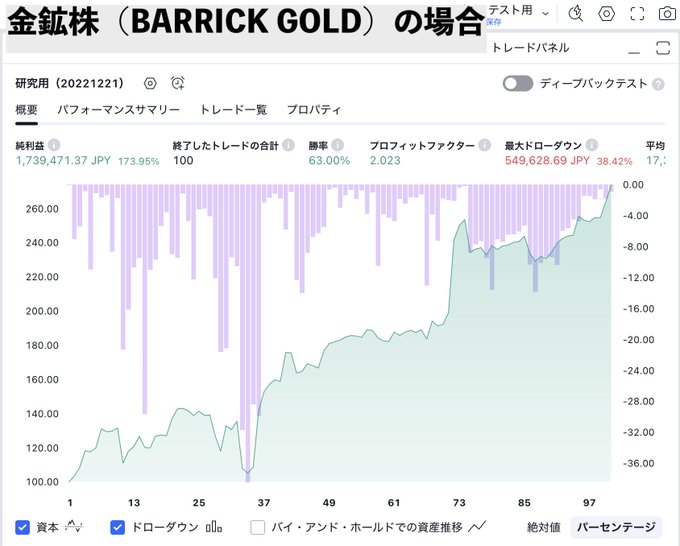680x546 pixels.
Task: Click info icon next to 純利益
Action: [x=54, y=145]
